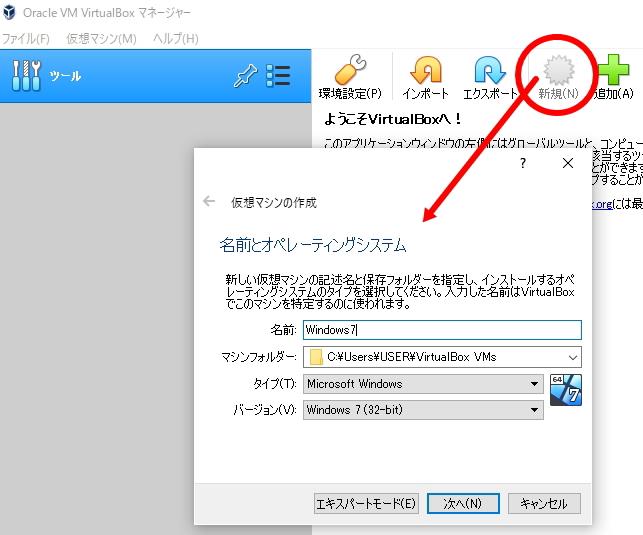Click the Cancel (キャンセル) button
This screenshot has width=643, height=535.
click(544, 503)
